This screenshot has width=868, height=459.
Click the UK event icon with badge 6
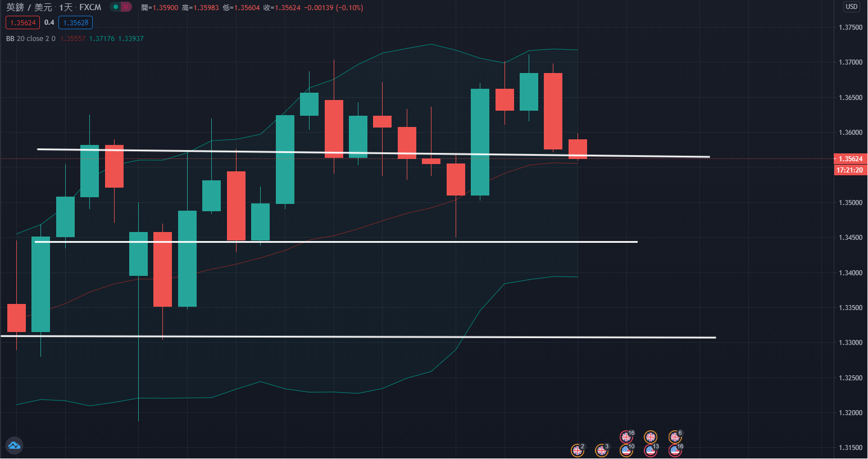click(x=675, y=437)
